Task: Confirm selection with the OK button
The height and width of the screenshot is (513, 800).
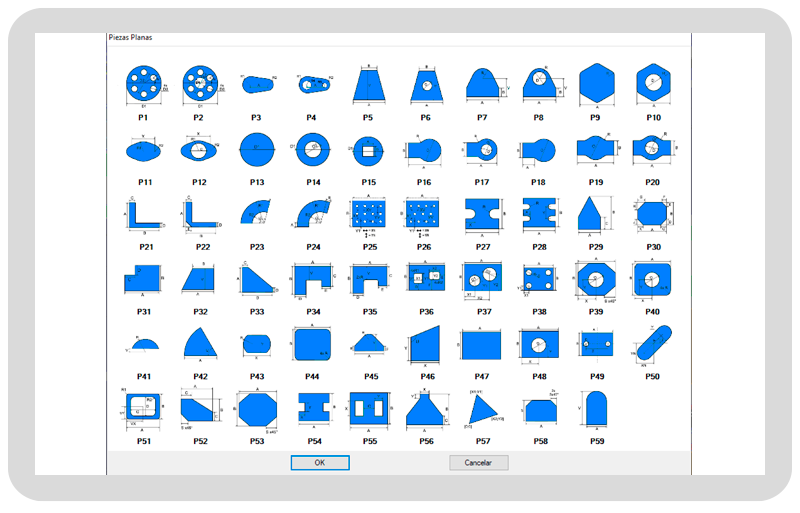Action: click(x=320, y=463)
